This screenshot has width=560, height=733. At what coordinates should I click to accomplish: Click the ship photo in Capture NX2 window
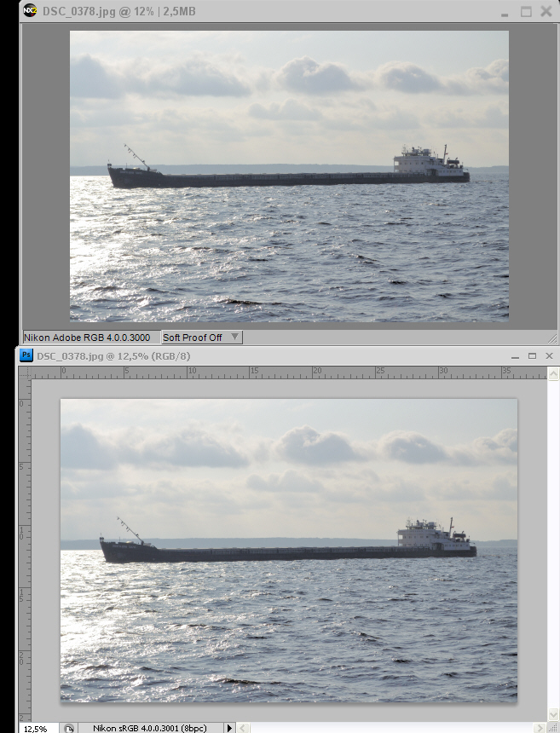tap(289, 176)
